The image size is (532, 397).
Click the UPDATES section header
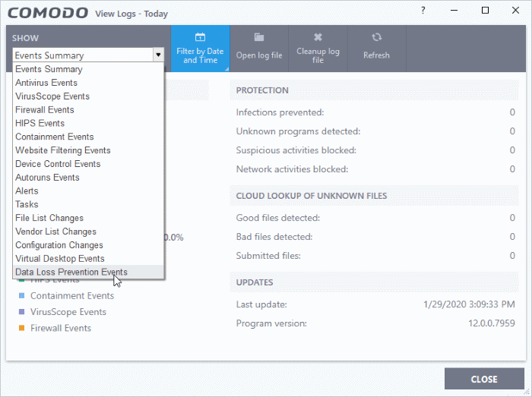pos(255,282)
